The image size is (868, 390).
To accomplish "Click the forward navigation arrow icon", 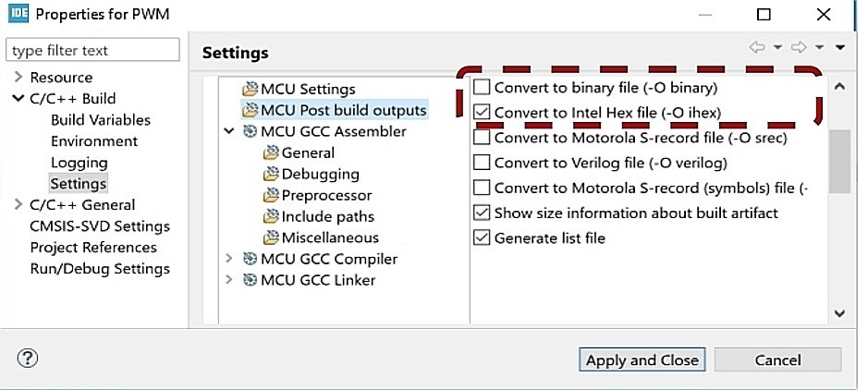I will tap(800, 48).
